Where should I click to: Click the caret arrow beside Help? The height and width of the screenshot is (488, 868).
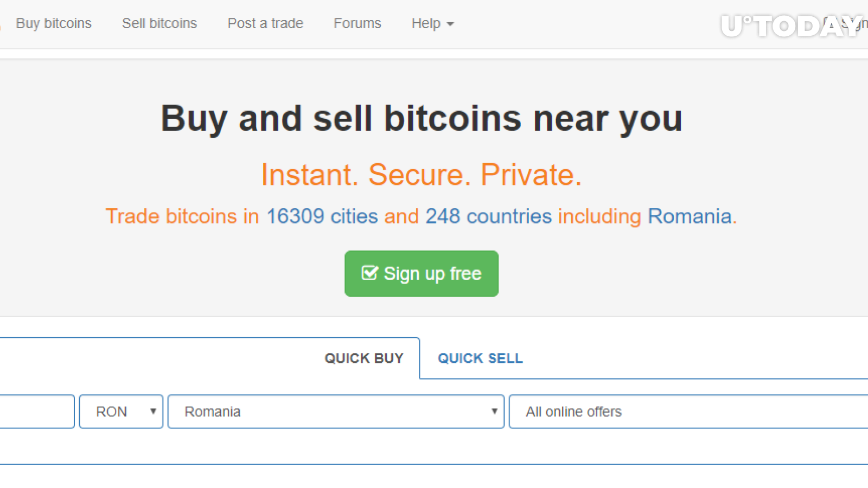[450, 24]
